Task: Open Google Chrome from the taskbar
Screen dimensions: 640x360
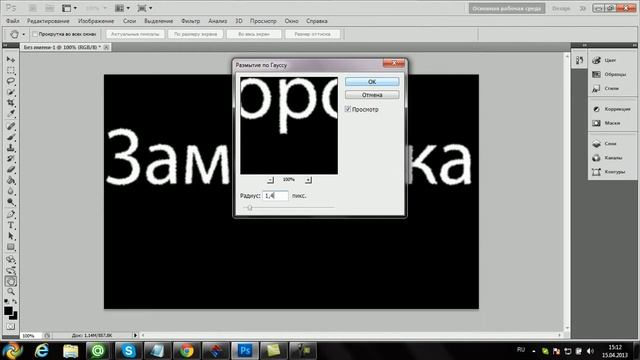Action: tap(187, 351)
